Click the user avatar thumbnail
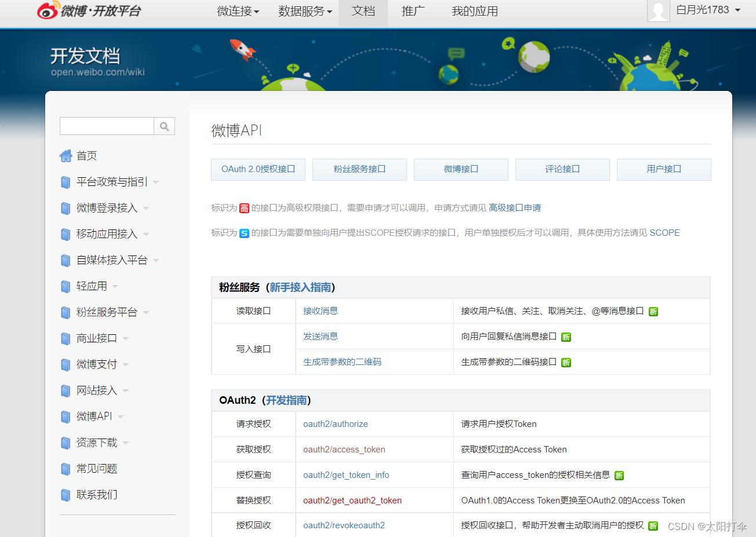 pos(659,10)
